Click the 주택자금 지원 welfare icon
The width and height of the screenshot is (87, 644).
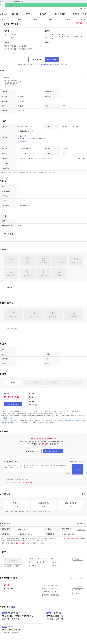(x=11, y=273)
